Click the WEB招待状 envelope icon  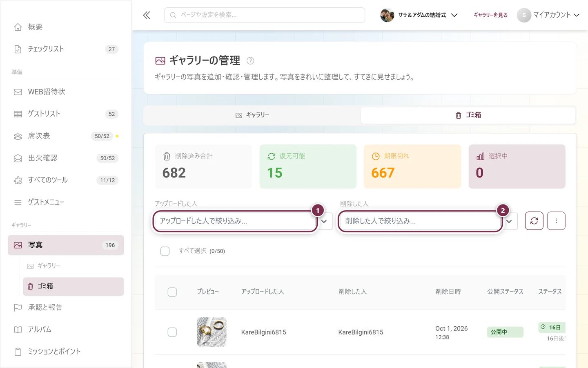[18, 92]
